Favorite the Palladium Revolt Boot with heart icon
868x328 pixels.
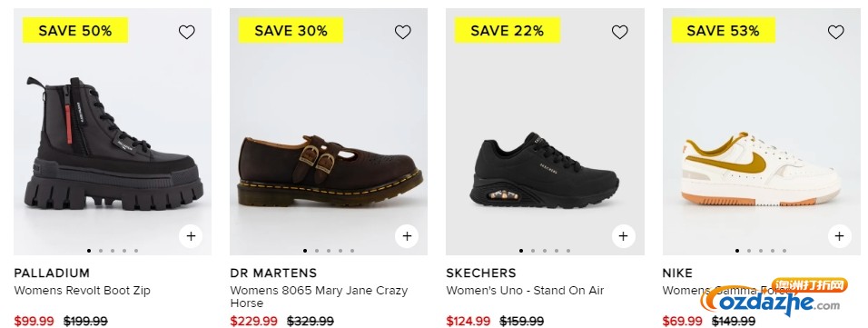(186, 32)
